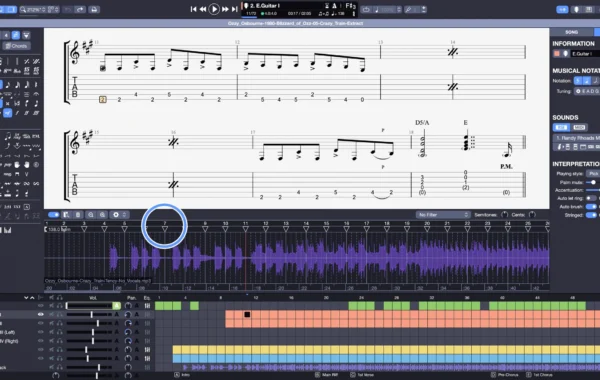
Task: Open the palette dropdown arrow beside voice icon
Action: pos(26,35)
